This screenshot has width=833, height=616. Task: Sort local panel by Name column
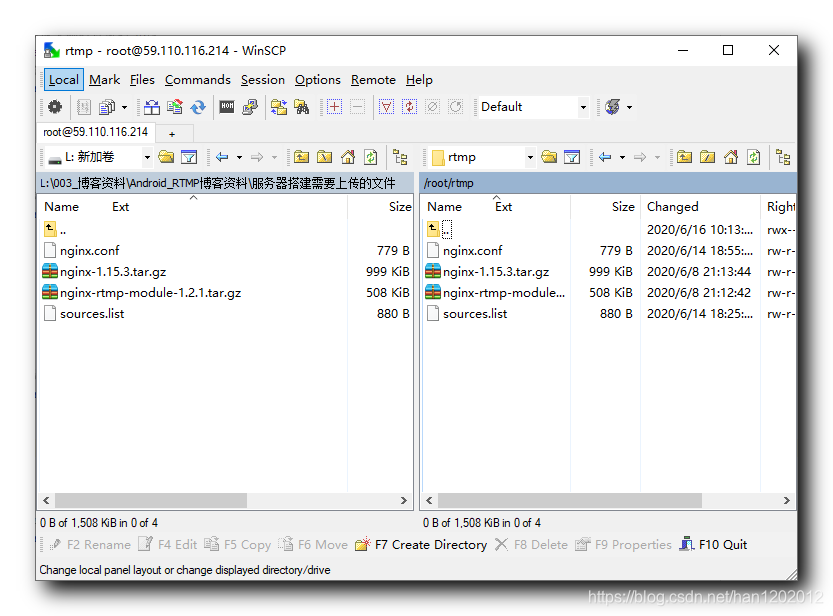62,207
